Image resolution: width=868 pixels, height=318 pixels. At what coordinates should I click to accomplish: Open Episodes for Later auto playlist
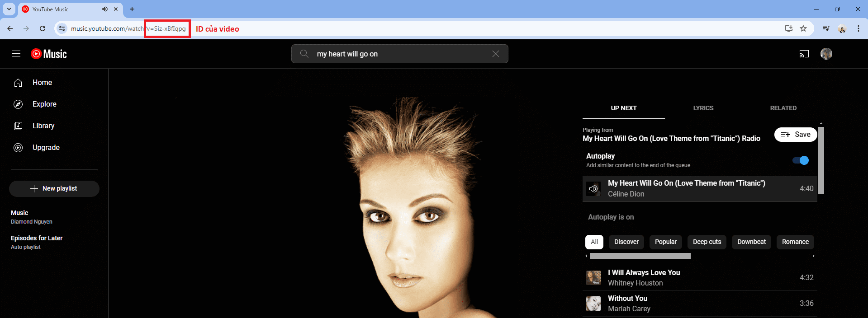pyautogui.click(x=37, y=242)
